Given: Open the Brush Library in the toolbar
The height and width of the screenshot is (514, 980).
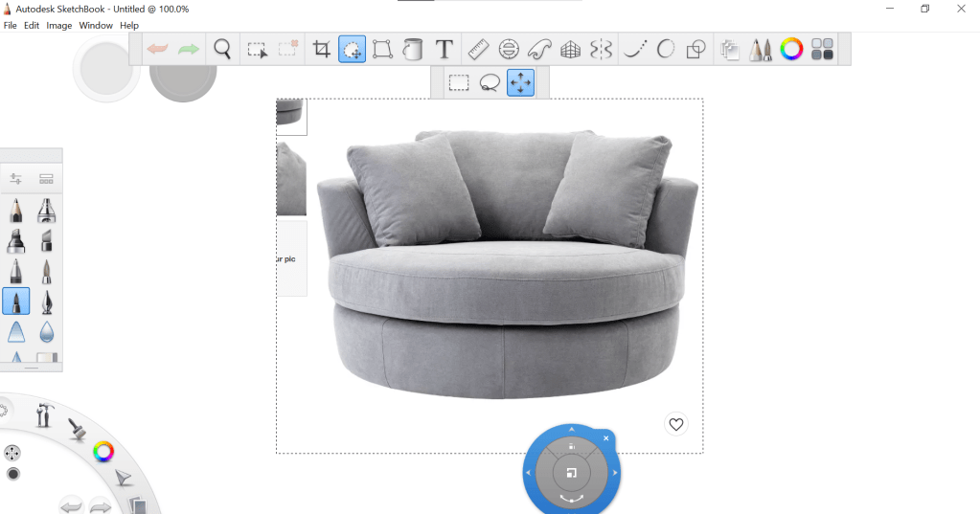Looking at the screenshot, I should pos(761,50).
